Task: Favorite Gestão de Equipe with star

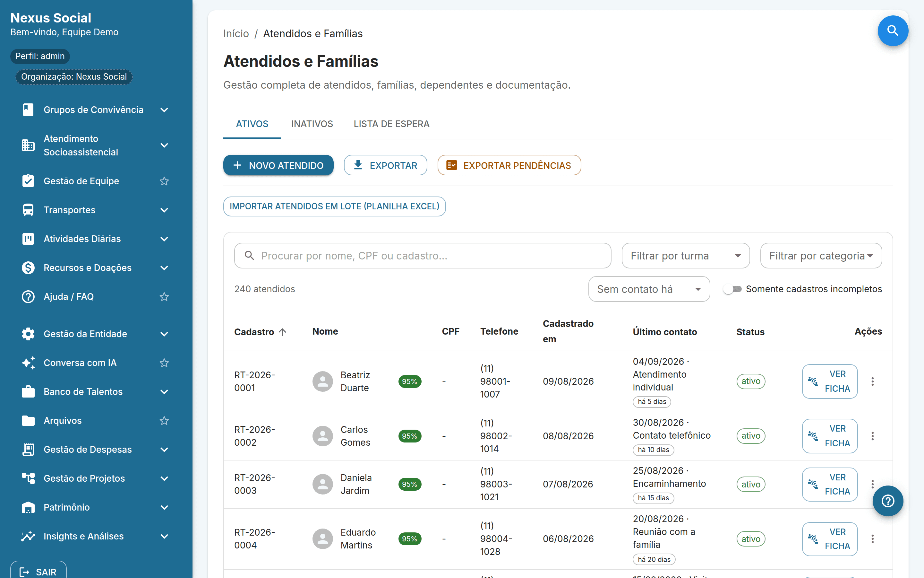Action: point(164,181)
